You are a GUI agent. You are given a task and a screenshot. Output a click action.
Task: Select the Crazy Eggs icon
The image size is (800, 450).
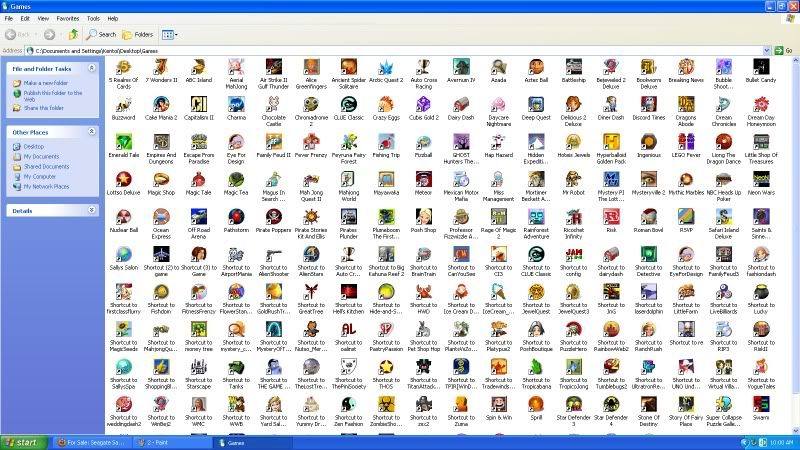[x=386, y=105]
